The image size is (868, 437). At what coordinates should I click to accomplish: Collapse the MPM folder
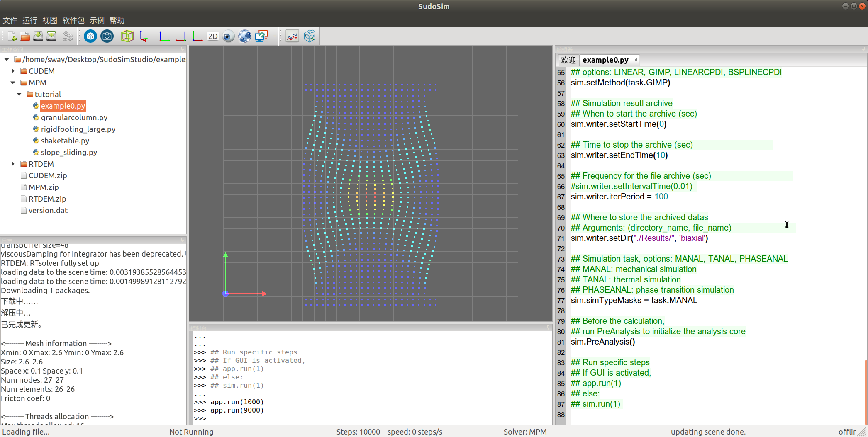tap(13, 83)
